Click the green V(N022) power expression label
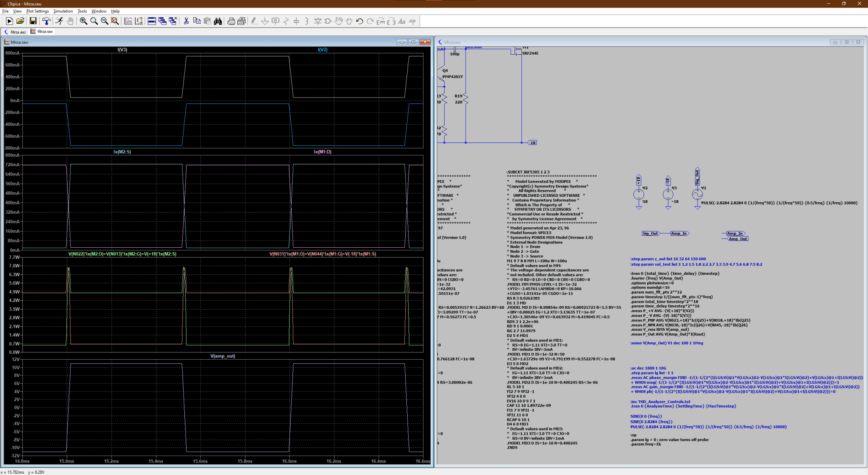This screenshot has height=475, width=868. [122, 254]
